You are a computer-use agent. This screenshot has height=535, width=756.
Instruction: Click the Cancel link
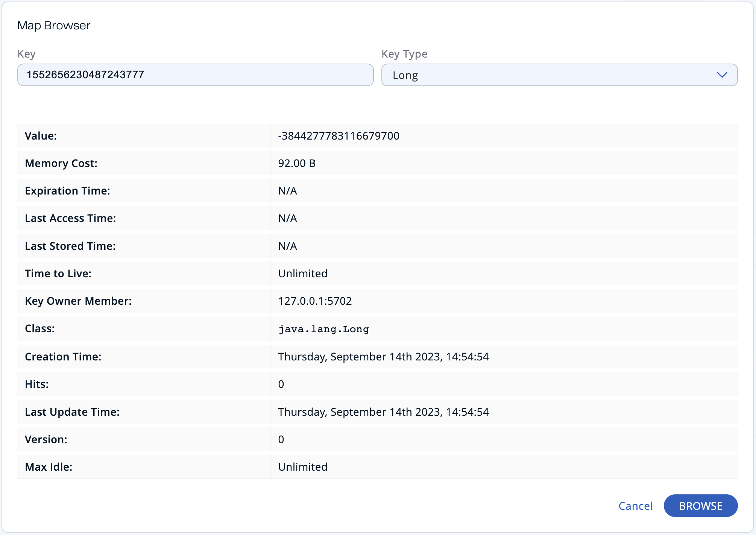(635, 506)
